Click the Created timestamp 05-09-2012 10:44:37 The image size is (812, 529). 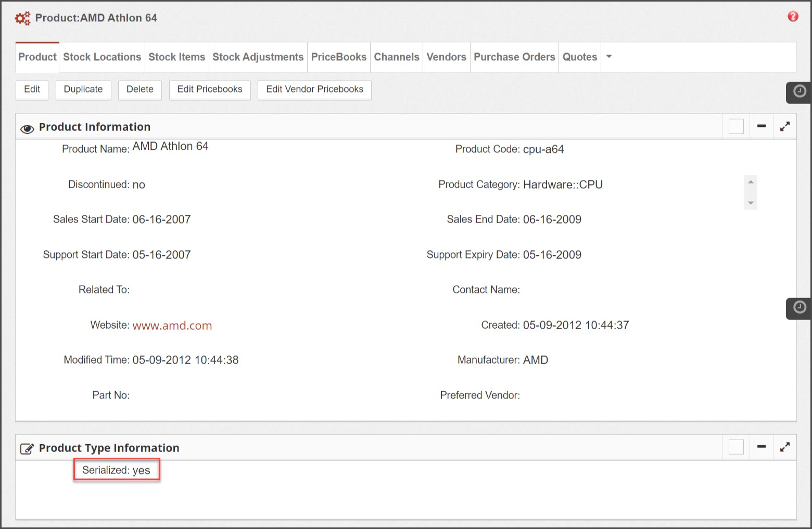coord(576,325)
